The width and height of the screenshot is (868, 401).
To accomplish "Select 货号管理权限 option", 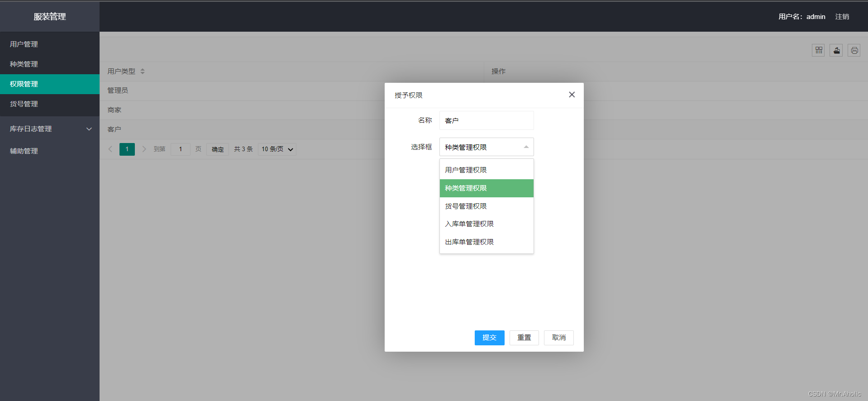I will point(486,206).
